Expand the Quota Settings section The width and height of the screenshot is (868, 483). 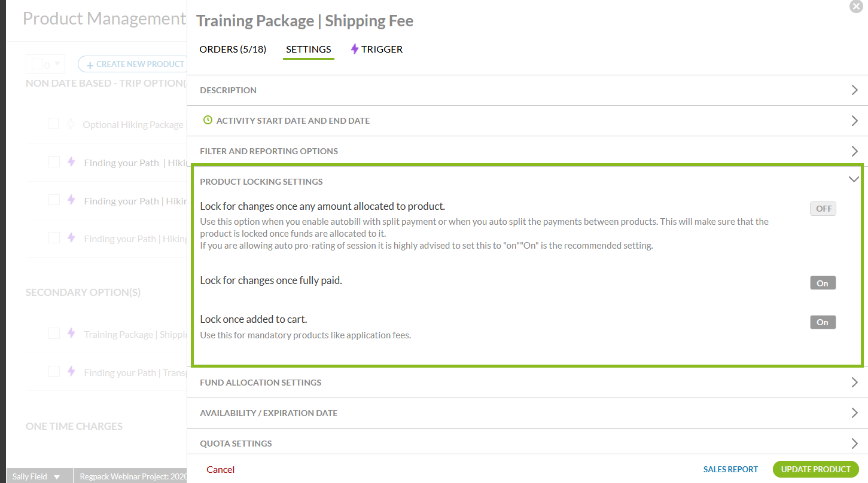pos(854,444)
